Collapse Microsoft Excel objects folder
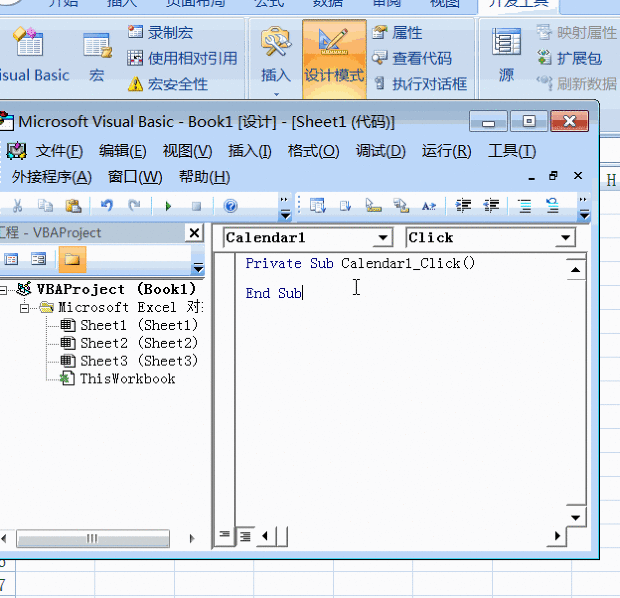Viewport: 620px width, 598px height. pyautogui.click(x=25, y=308)
